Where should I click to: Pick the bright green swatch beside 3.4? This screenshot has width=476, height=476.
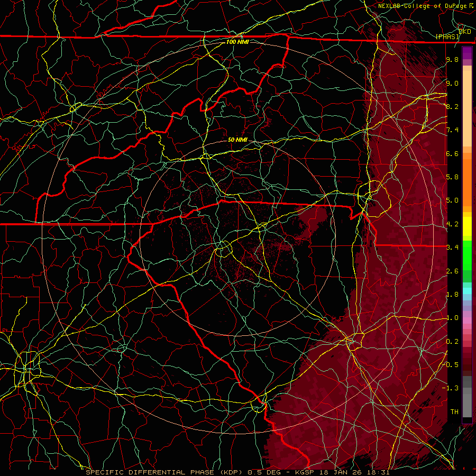[467, 255]
